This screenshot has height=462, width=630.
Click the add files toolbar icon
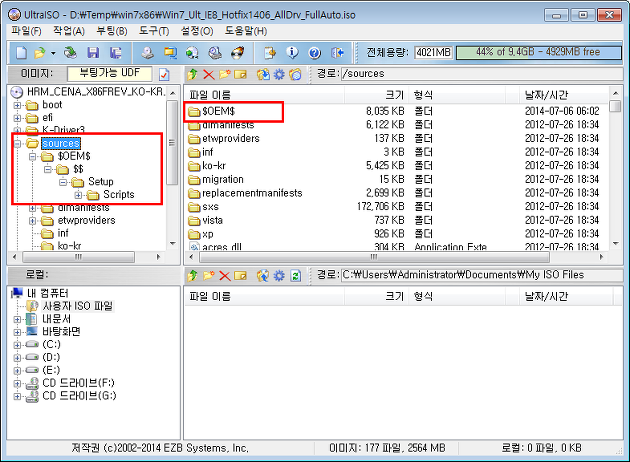(270, 53)
